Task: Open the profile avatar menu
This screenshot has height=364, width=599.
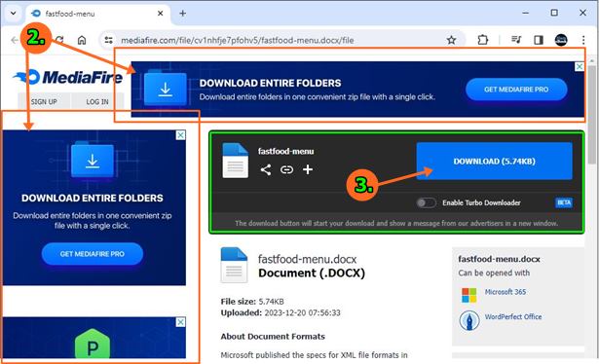Action: click(561, 40)
